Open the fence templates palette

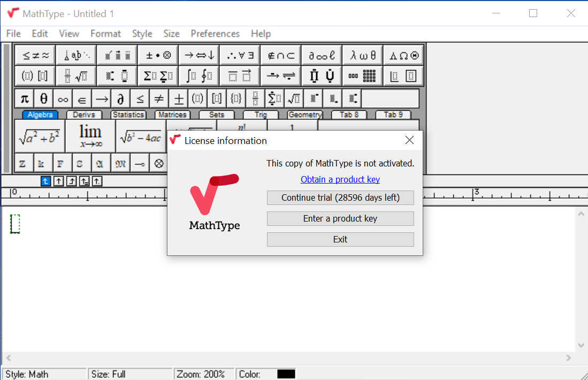tap(36, 76)
